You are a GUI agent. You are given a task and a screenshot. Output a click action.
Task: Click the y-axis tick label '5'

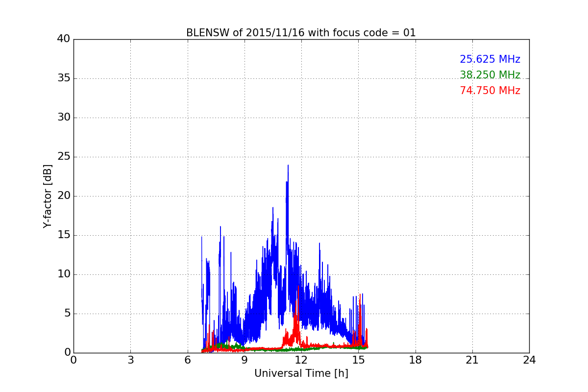coord(67,314)
